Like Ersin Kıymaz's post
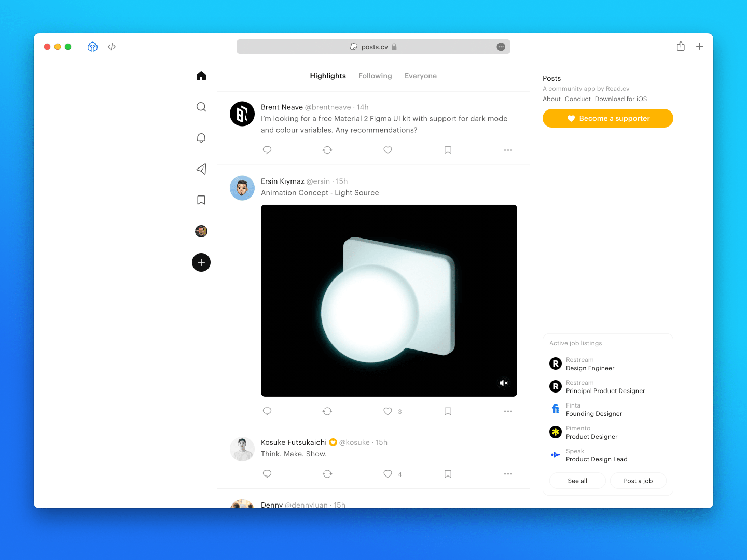Screen dimensions: 747x560 click(x=388, y=411)
